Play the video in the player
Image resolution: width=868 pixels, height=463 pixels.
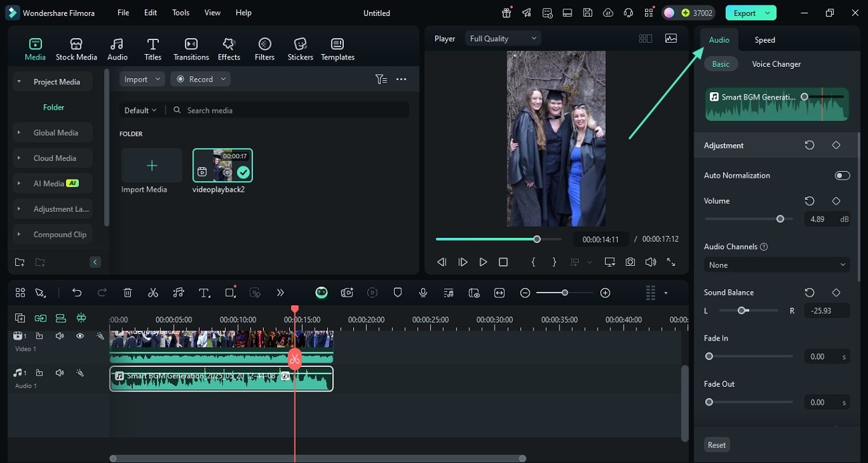pyautogui.click(x=483, y=263)
